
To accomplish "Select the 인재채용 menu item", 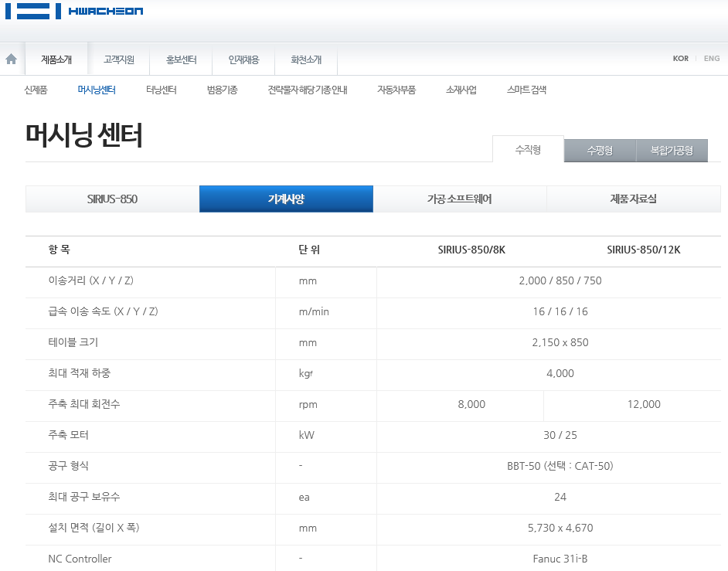I will click(243, 59).
